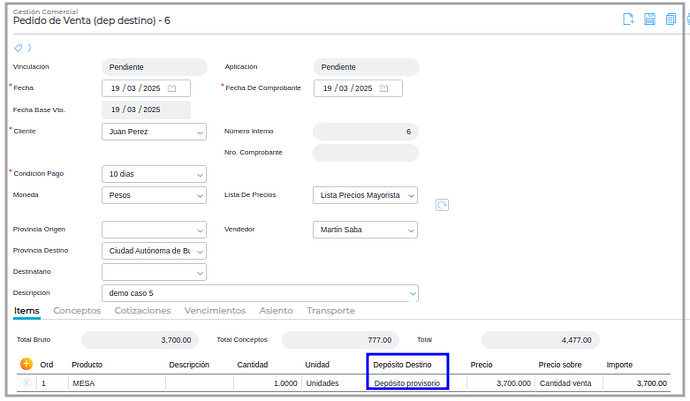Image resolution: width=690 pixels, height=401 pixels.
Task: Open Provincia Origen dropdown
Action: 154,230
